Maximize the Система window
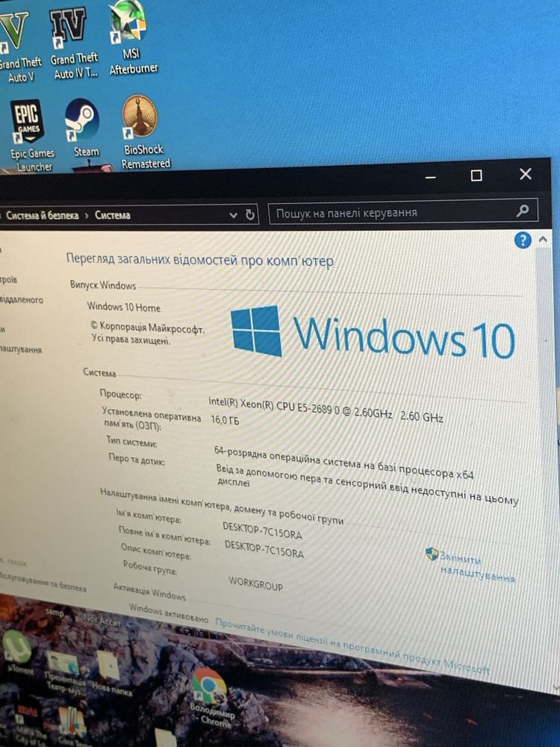The image size is (560, 747). click(x=476, y=176)
